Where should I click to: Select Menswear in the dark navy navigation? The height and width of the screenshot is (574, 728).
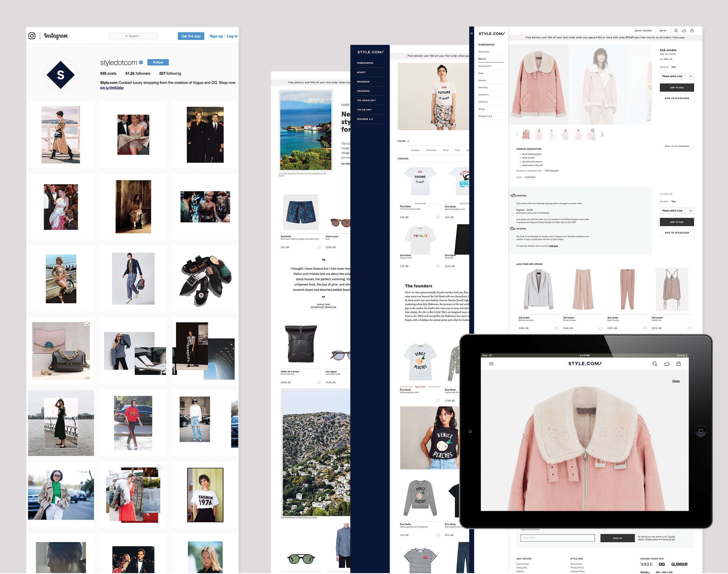coord(363,82)
